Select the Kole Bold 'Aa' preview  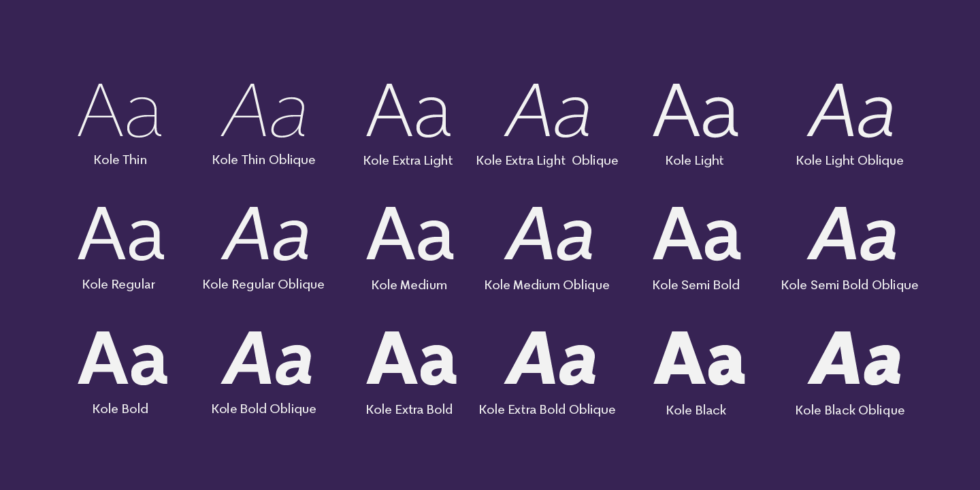[122, 359]
